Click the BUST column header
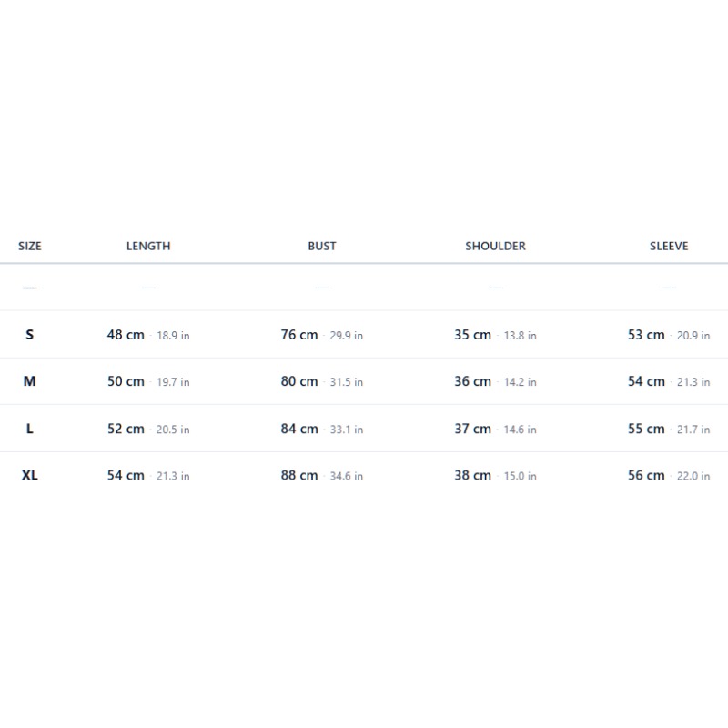Image resolution: width=728 pixels, height=728 pixels. tap(322, 246)
